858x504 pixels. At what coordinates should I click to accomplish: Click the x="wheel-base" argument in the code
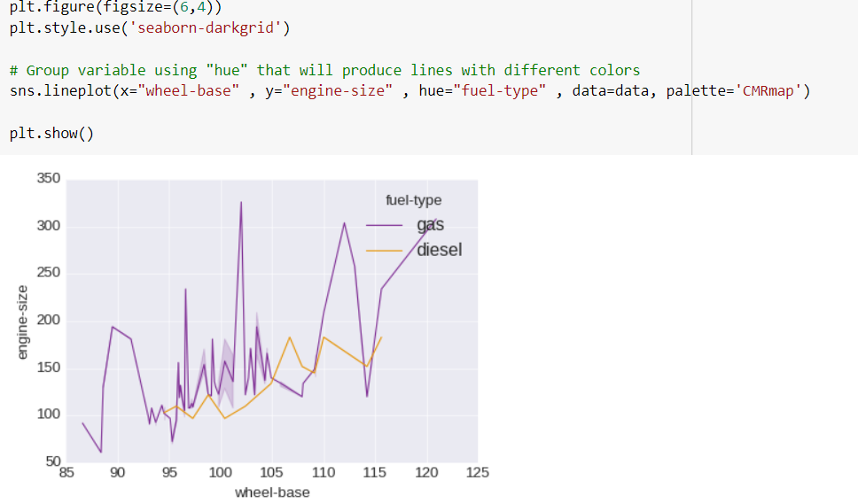click(179, 90)
